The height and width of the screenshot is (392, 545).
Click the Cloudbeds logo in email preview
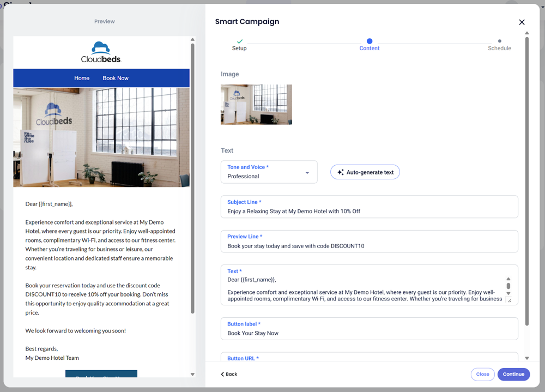tap(101, 52)
